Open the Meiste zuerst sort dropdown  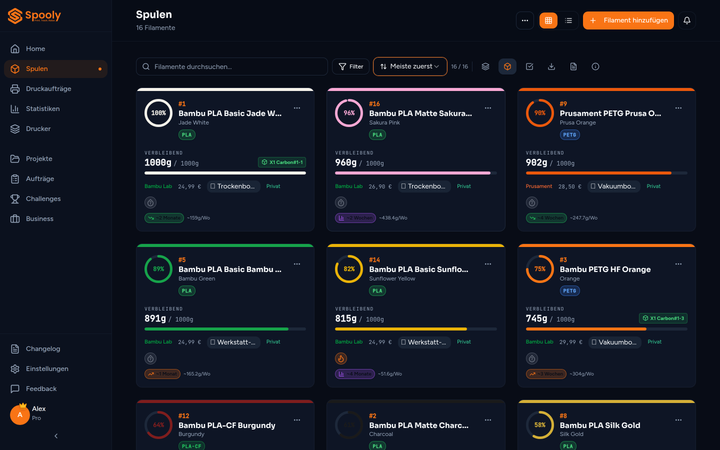pos(410,67)
